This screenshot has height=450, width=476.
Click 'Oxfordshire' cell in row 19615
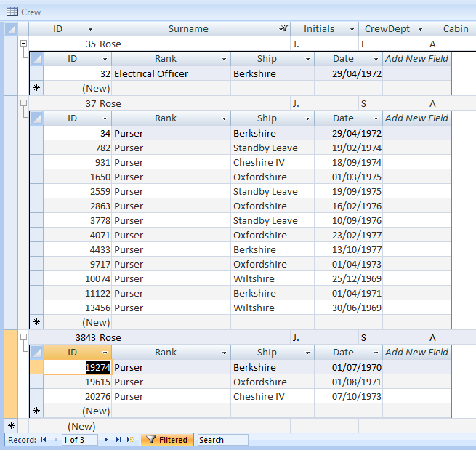273,382
